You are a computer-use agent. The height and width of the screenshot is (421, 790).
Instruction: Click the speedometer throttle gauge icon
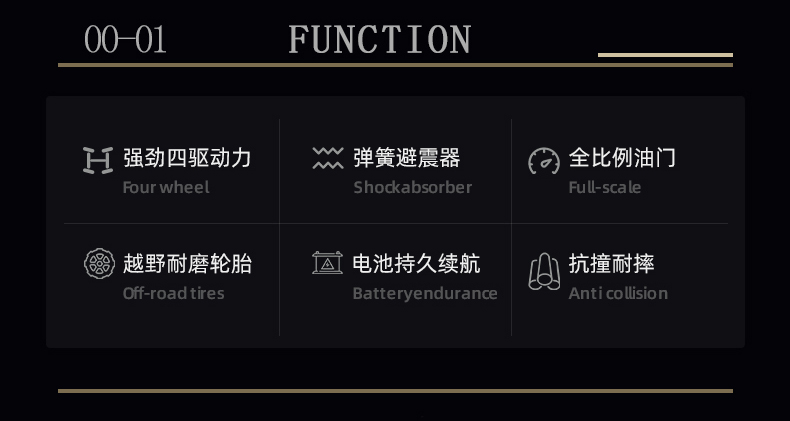(544, 161)
